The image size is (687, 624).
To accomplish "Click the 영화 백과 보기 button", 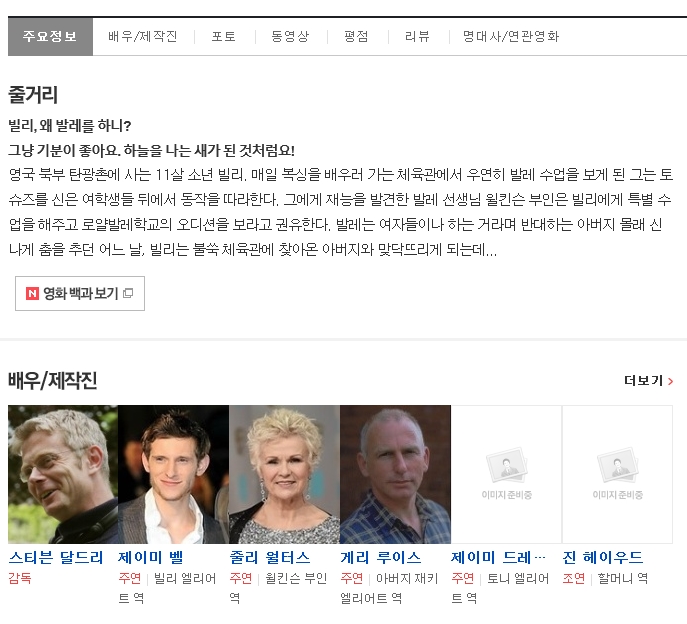I will click(80, 294).
